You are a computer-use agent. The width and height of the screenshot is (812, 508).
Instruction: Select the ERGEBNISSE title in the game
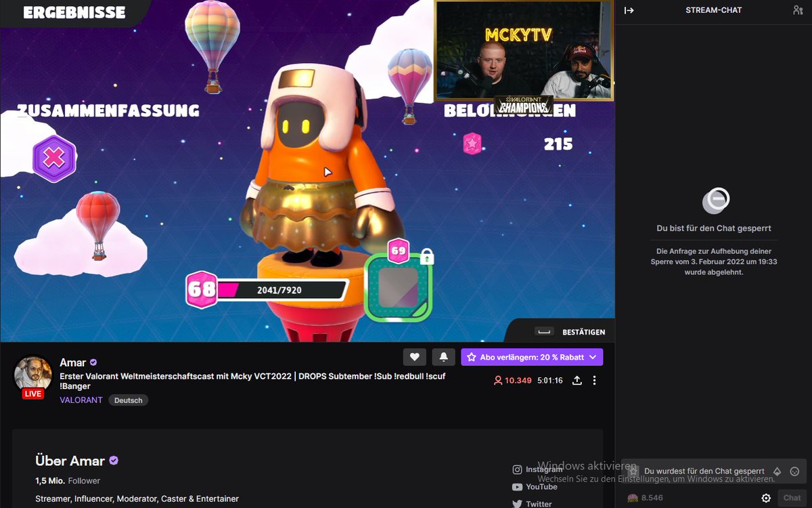(74, 12)
